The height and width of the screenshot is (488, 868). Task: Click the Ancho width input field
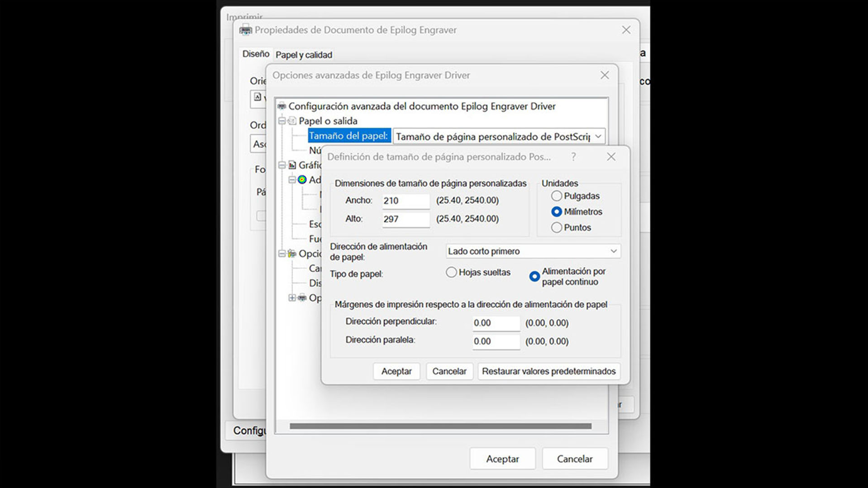(406, 201)
